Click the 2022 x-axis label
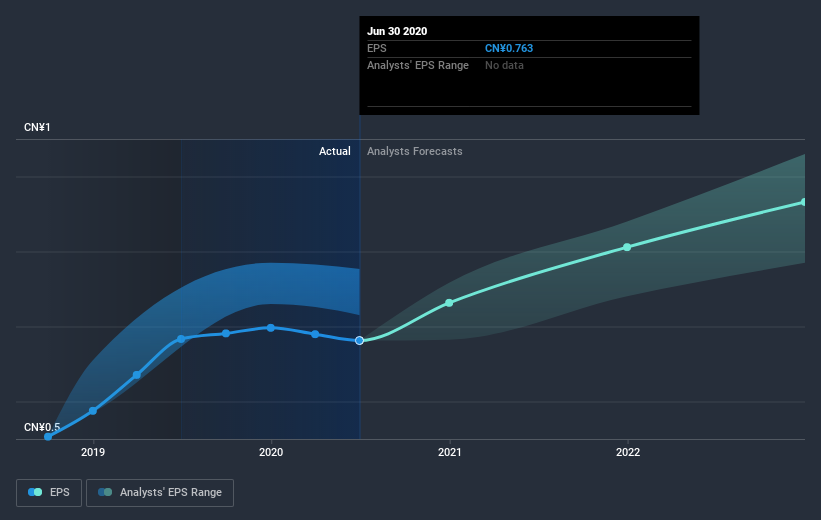The width and height of the screenshot is (821, 520). pos(628,452)
